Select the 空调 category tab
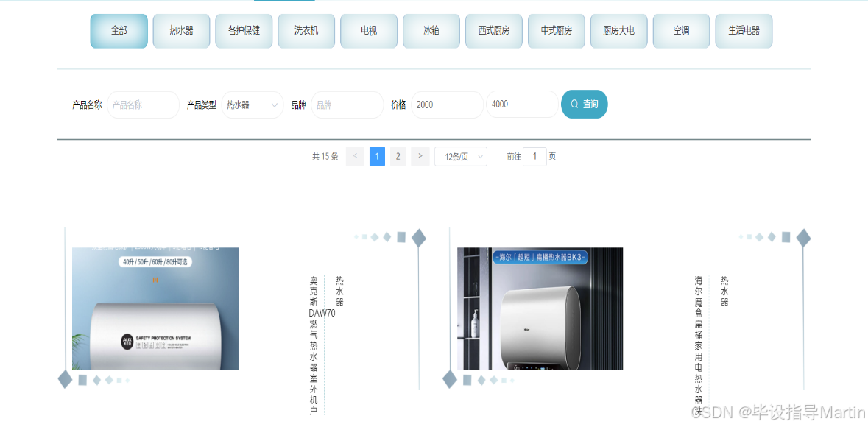Image resolution: width=868 pixels, height=427 pixels. pos(682,31)
